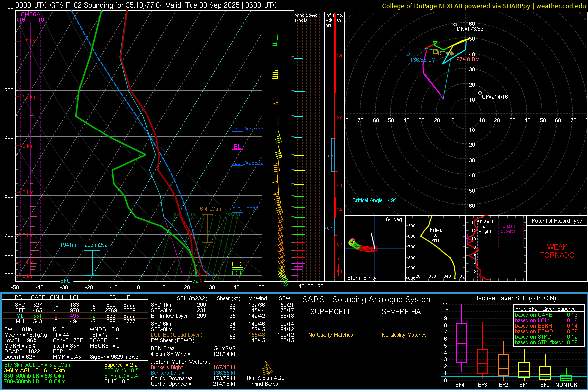Screen dimensions: 588x390
Task: Click the Corfidi Downshear = 173/59 kt line
Action: pyautogui.click(x=193, y=378)
